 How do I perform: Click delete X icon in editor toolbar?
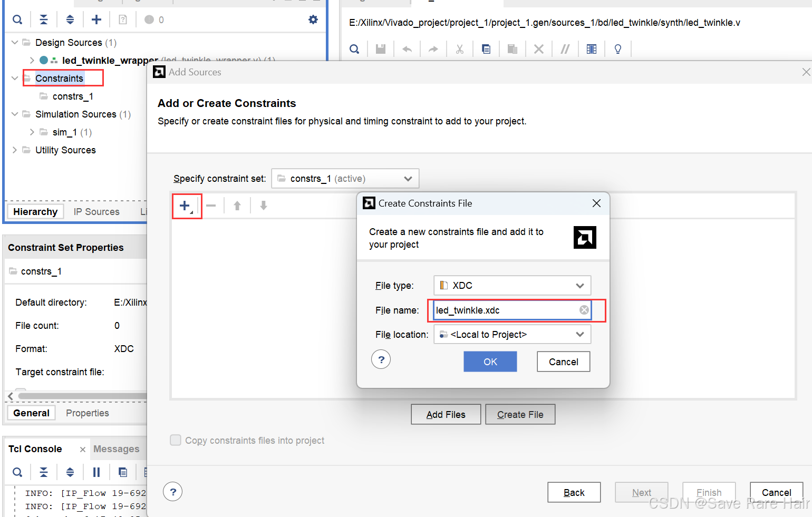[539, 49]
